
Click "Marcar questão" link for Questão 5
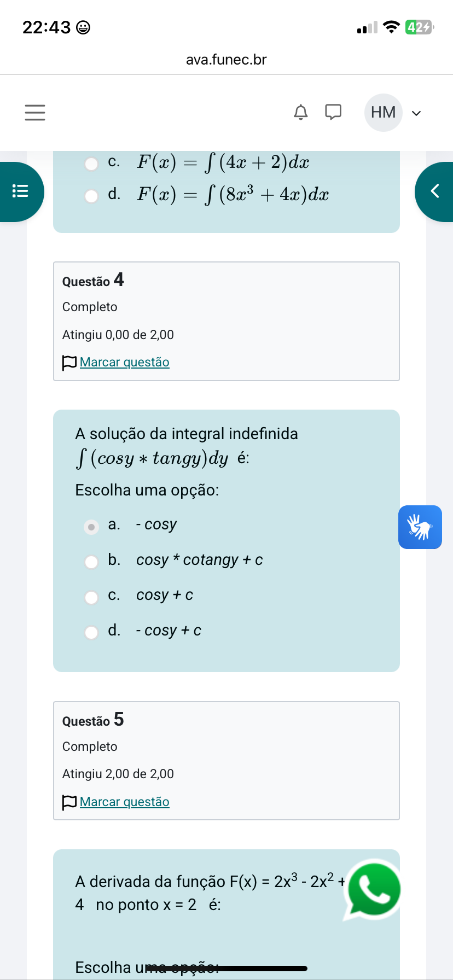pyautogui.click(x=125, y=802)
